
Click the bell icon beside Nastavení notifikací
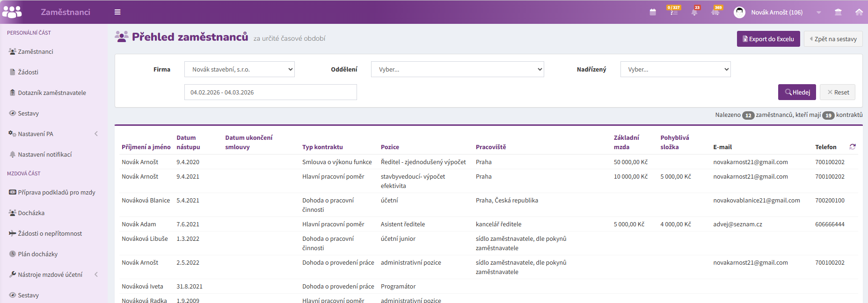pos(13,154)
